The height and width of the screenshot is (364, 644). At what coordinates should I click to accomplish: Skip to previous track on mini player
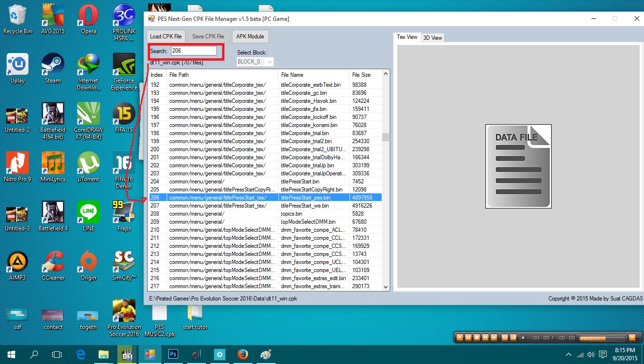point(485,337)
